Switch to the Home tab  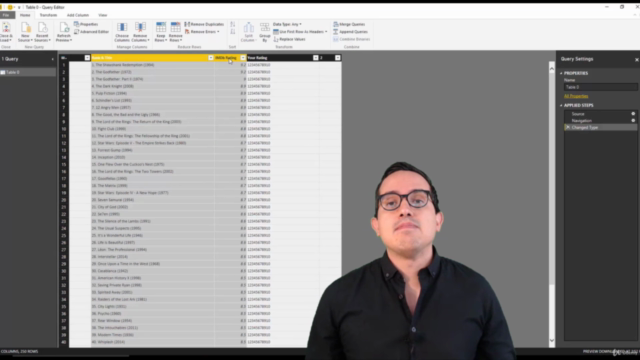click(25, 15)
